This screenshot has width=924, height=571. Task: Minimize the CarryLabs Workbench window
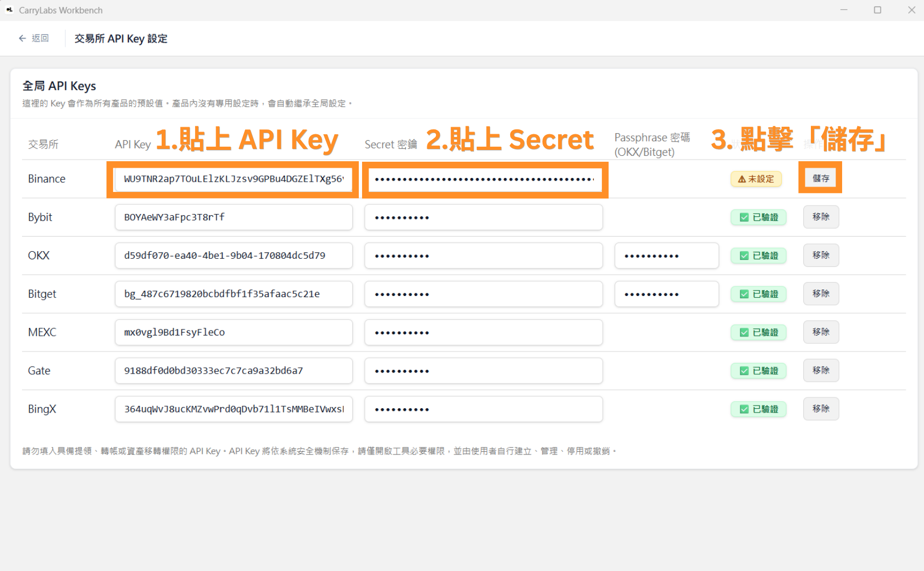pyautogui.click(x=844, y=10)
